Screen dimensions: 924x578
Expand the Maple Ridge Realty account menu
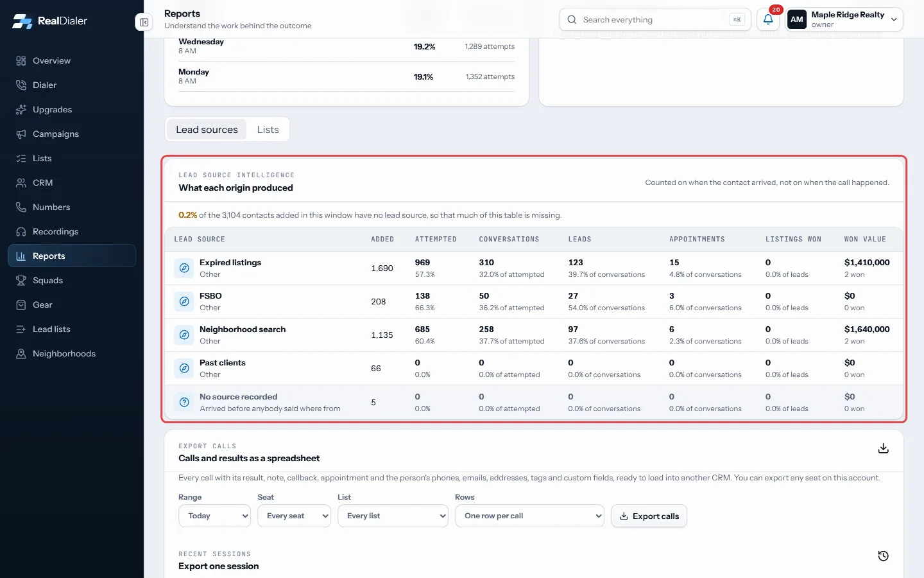click(844, 20)
